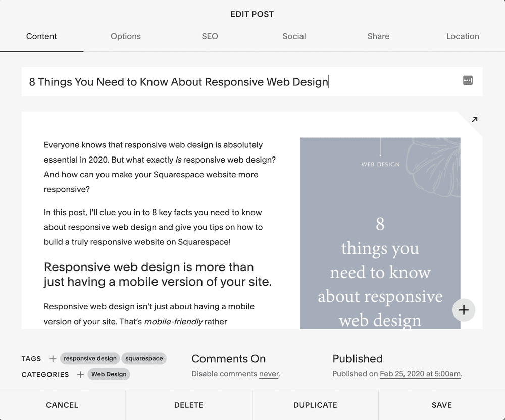
Task: Click the plus button on the post image
Action: (464, 310)
